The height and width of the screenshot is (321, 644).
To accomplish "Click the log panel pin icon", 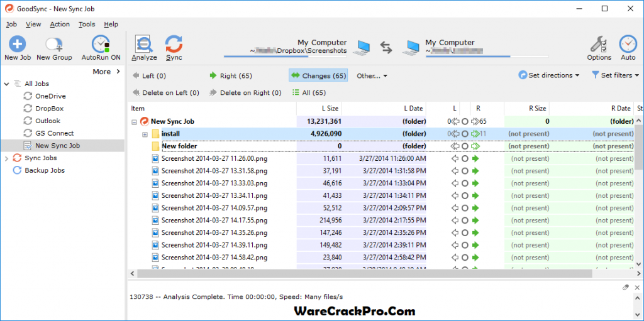I will [x=625, y=287].
